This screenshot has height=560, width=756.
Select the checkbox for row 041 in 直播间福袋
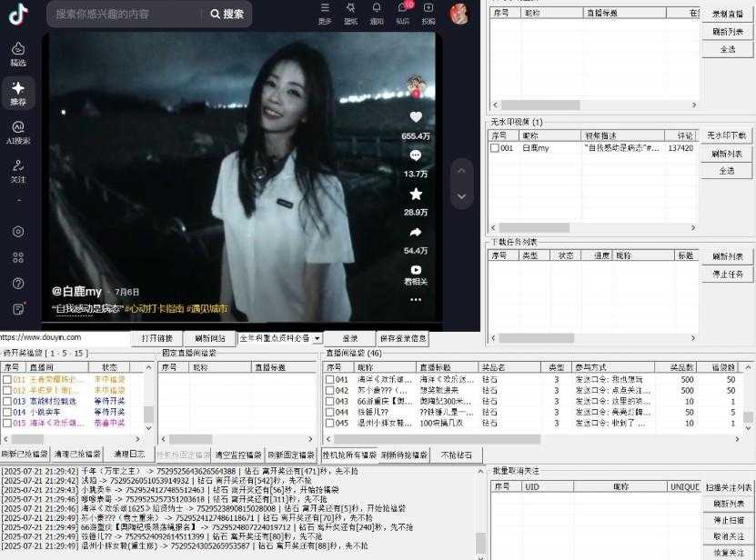pos(330,379)
